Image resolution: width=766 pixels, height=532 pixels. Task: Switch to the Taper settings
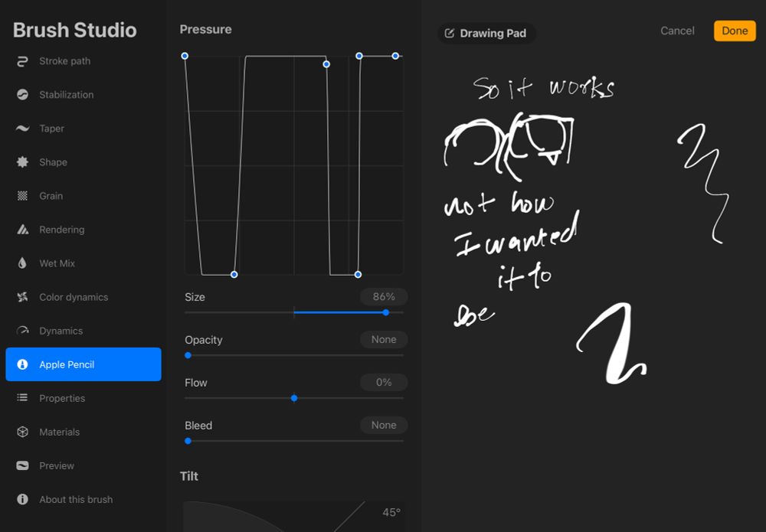(83, 129)
